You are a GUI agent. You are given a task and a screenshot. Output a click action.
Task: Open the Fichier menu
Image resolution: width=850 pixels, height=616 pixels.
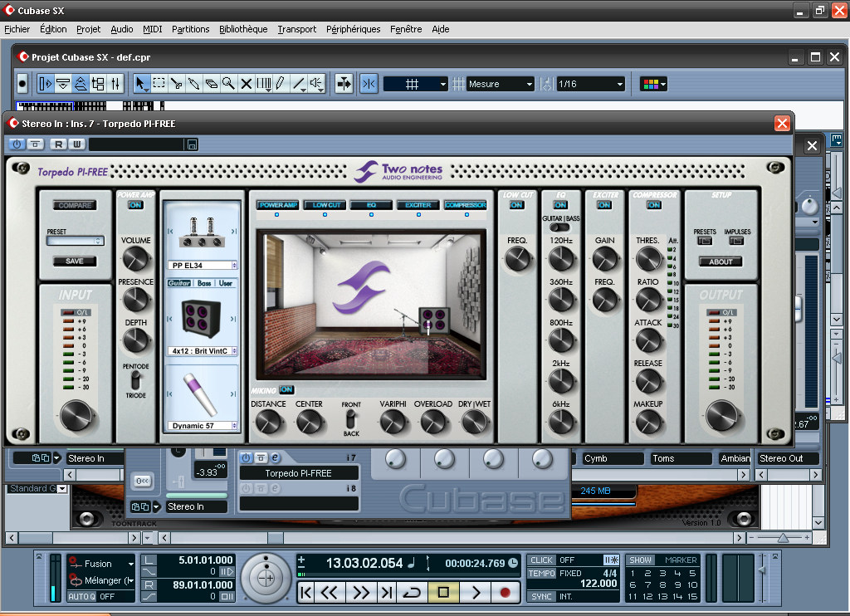click(x=17, y=29)
